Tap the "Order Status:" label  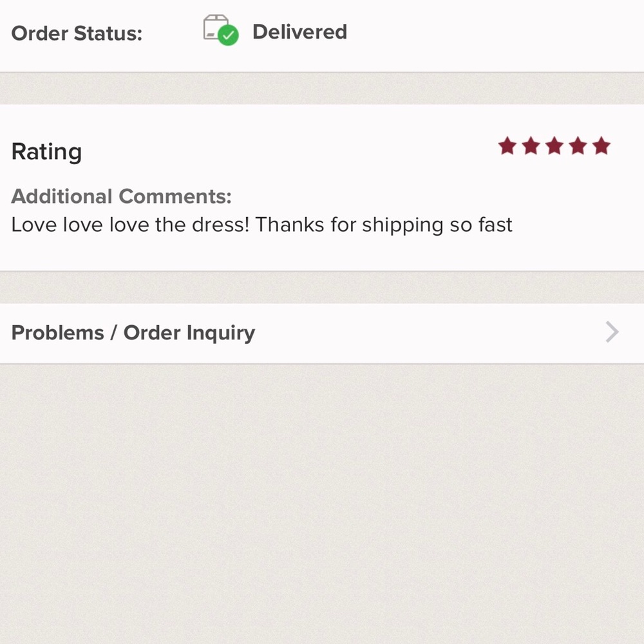click(x=77, y=33)
